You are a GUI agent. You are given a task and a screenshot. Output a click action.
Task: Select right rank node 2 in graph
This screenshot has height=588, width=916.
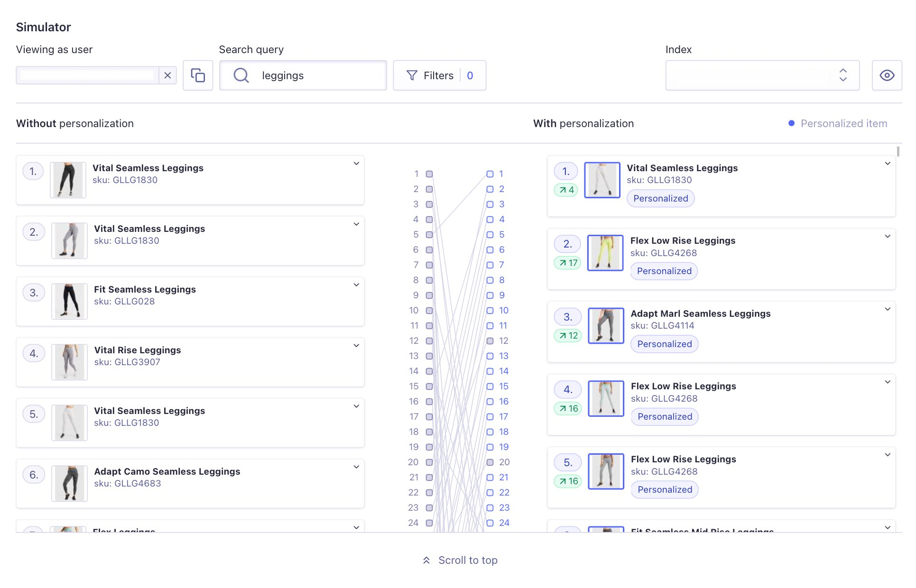point(490,189)
